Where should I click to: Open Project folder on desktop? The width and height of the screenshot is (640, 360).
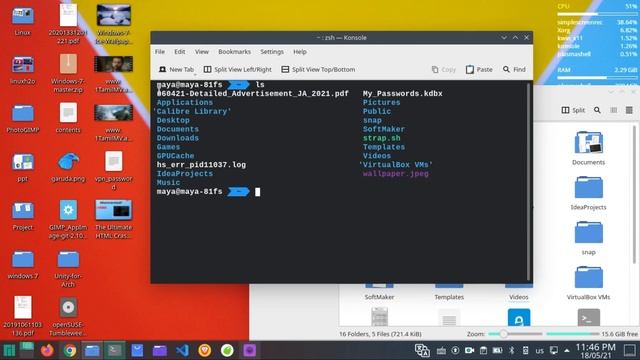tap(22, 216)
